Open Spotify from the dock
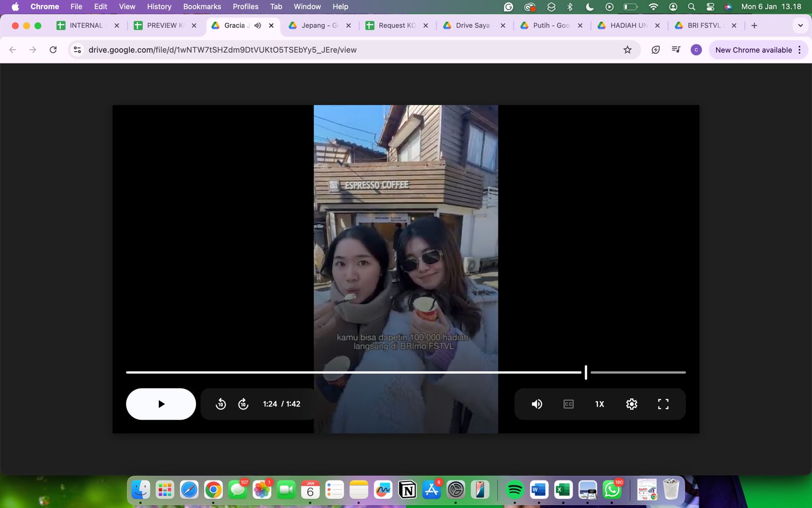 pyautogui.click(x=515, y=490)
